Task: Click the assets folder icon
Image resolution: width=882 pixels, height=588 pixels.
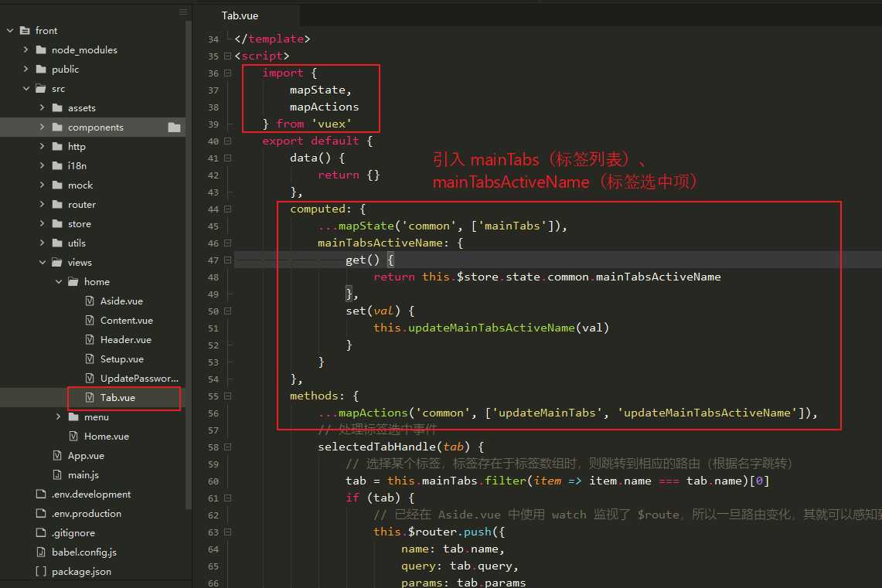Action: pos(57,107)
